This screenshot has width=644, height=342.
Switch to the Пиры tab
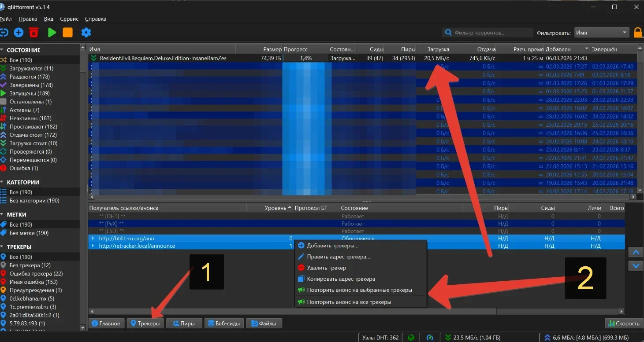coord(184,324)
